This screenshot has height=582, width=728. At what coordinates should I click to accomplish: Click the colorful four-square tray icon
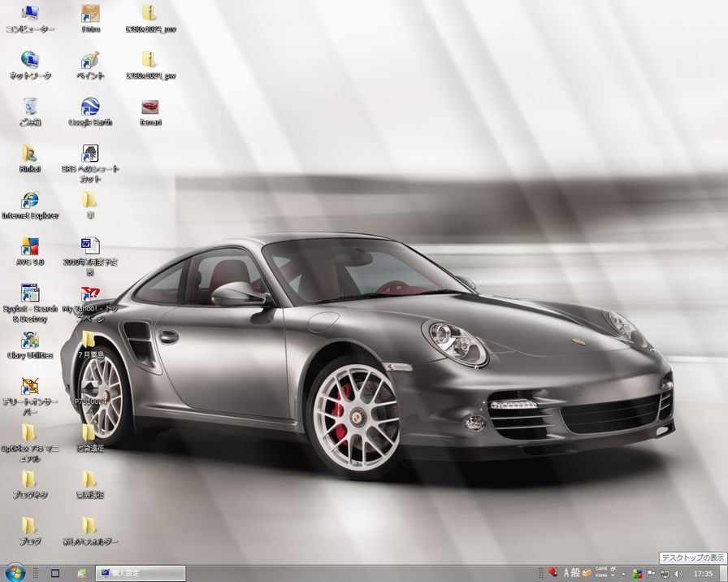(638, 574)
